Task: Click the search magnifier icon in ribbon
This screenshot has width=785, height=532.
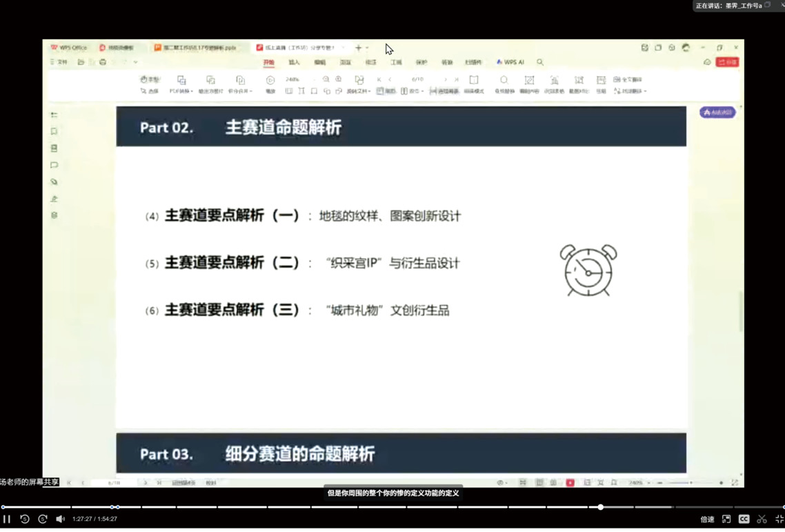Action: 540,62
